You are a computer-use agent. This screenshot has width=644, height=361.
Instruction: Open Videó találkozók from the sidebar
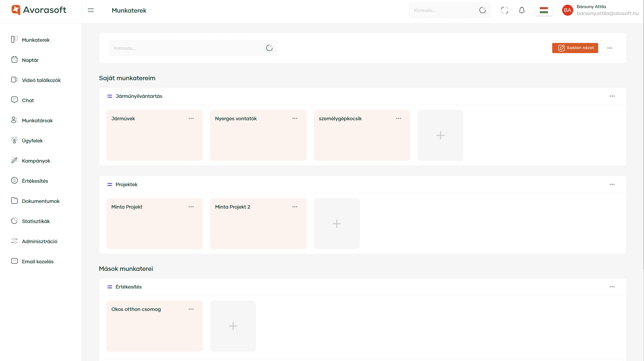tap(14, 80)
